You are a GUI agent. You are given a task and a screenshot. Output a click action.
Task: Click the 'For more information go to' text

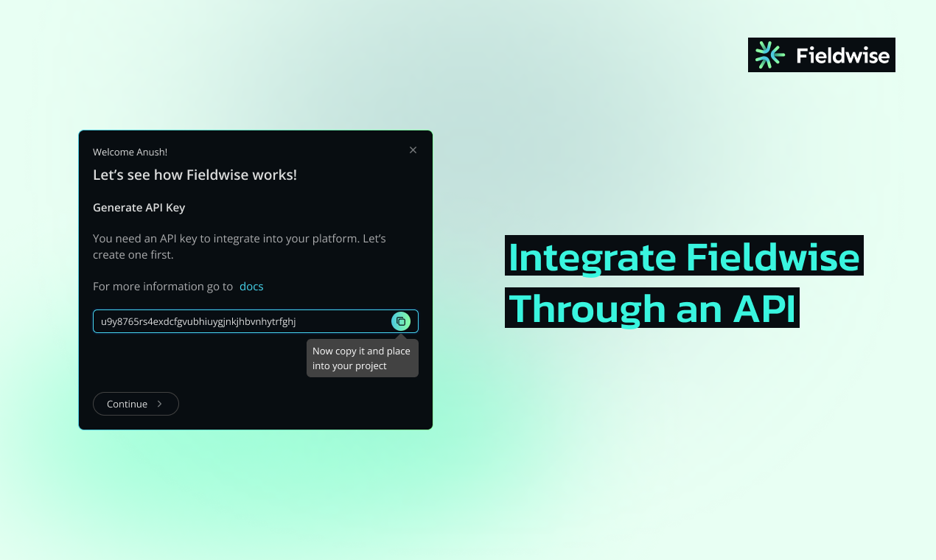tap(163, 286)
